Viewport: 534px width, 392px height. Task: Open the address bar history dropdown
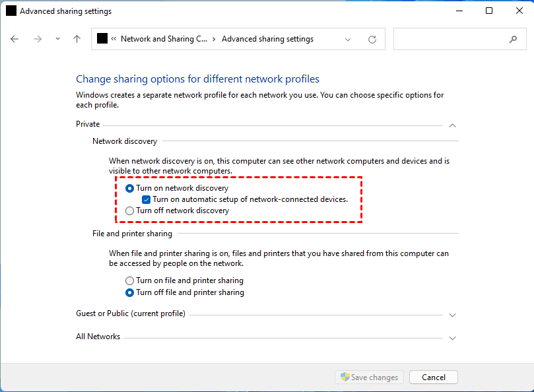[349, 40]
